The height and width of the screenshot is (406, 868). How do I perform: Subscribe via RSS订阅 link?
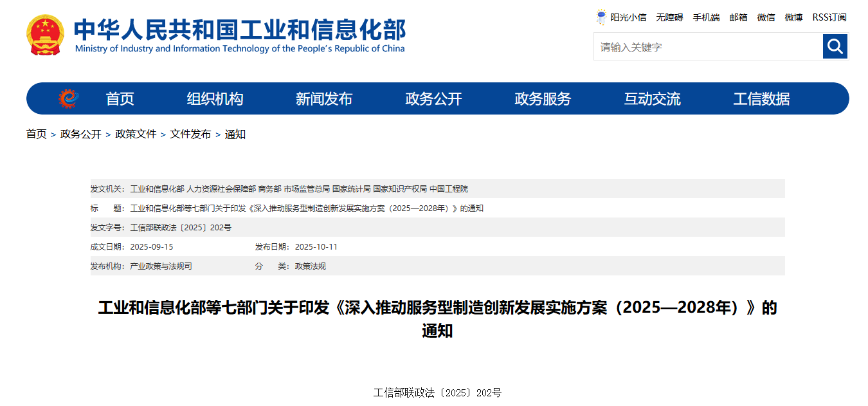point(829,17)
